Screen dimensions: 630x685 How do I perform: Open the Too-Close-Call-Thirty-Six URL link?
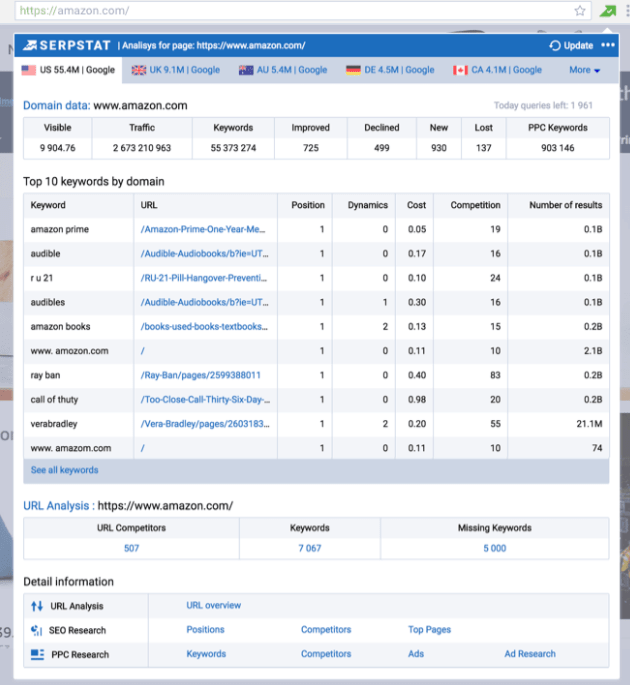coord(205,400)
